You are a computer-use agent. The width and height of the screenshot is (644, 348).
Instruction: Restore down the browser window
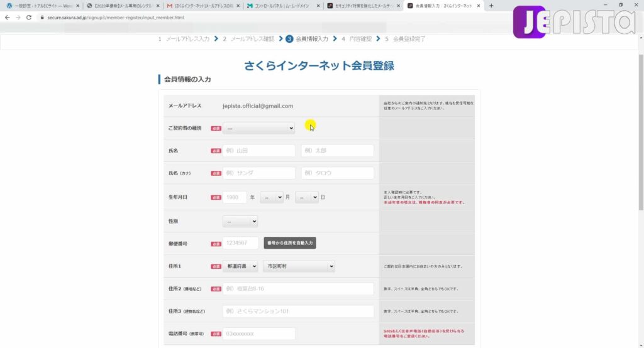pyautogui.click(x=621, y=5)
